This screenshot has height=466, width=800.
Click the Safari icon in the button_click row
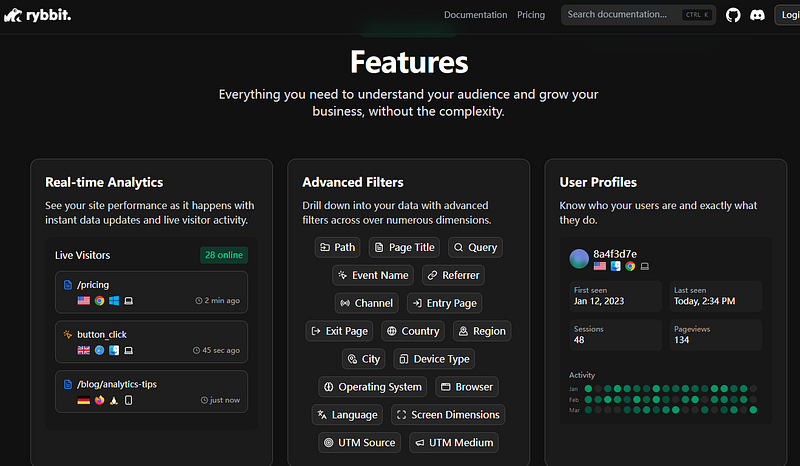(x=99, y=350)
